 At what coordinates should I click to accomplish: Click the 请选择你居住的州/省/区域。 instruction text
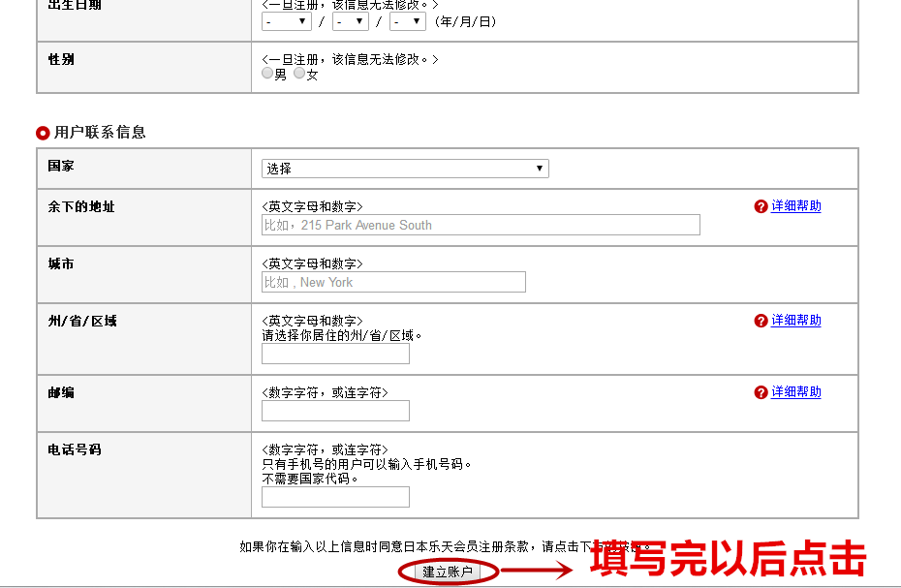click(342, 335)
